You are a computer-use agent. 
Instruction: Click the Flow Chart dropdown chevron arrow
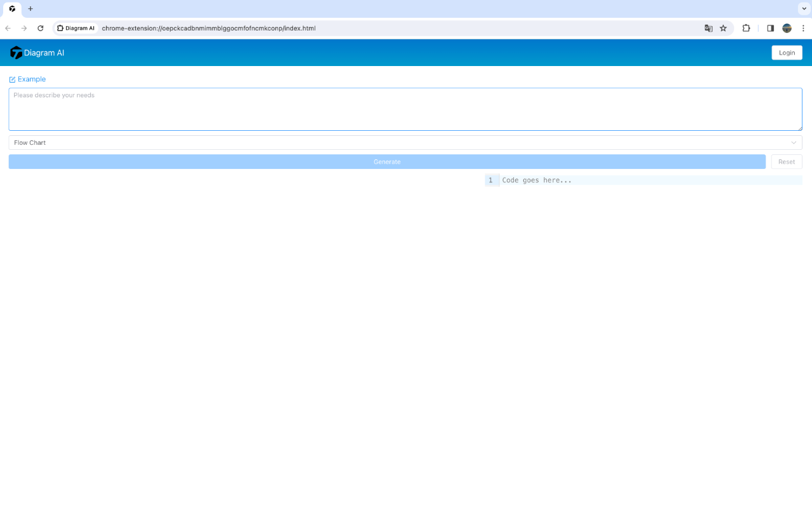[x=793, y=143]
